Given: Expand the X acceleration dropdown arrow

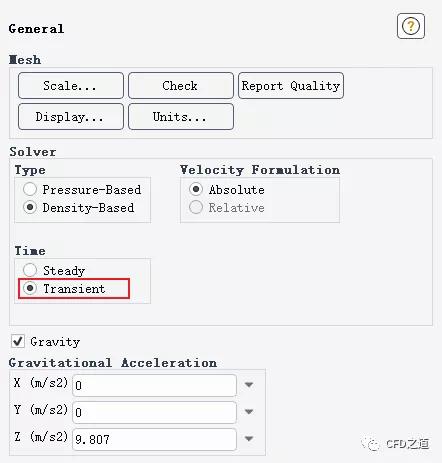Looking at the screenshot, I should [x=249, y=385].
